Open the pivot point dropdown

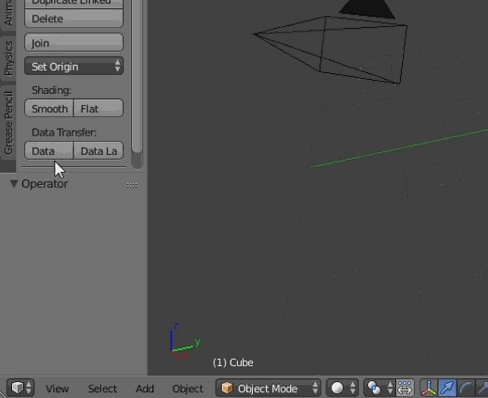(x=379, y=388)
